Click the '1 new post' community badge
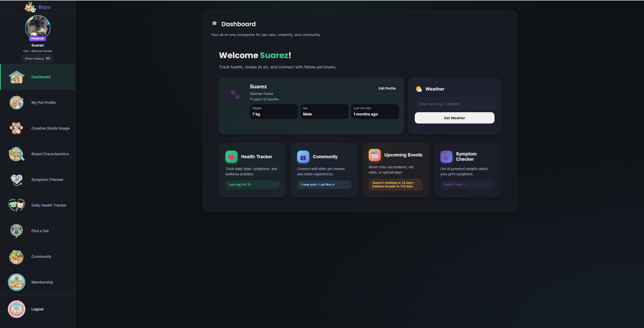The height and width of the screenshot is (328, 644). (x=324, y=185)
